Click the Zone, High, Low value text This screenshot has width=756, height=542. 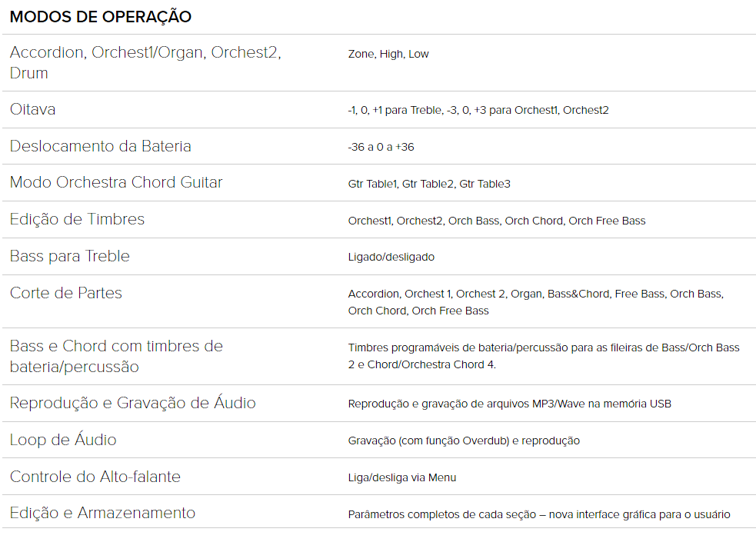point(388,54)
